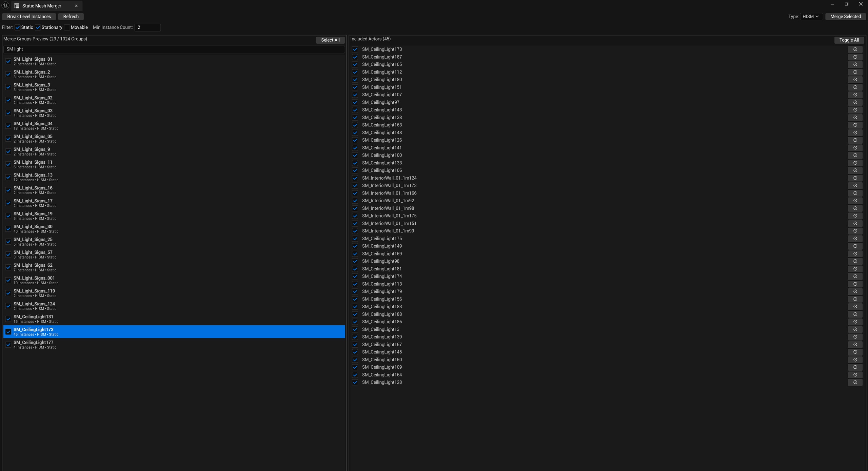Click actor name SM_CeilingLight164
Screen dimensions: 868x471
(382, 375)
